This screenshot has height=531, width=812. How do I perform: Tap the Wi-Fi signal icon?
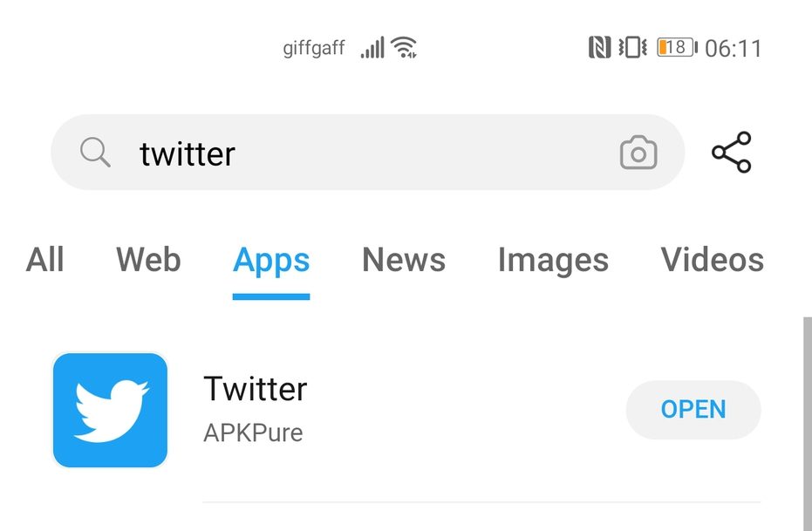click(x=403, y=47)
